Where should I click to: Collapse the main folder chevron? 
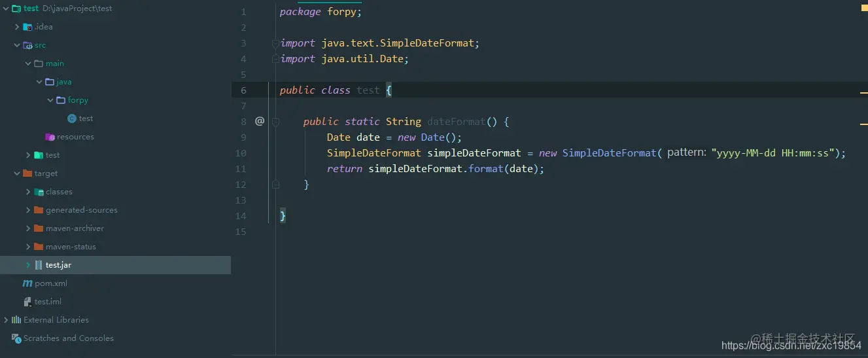(x=28, y=63)
